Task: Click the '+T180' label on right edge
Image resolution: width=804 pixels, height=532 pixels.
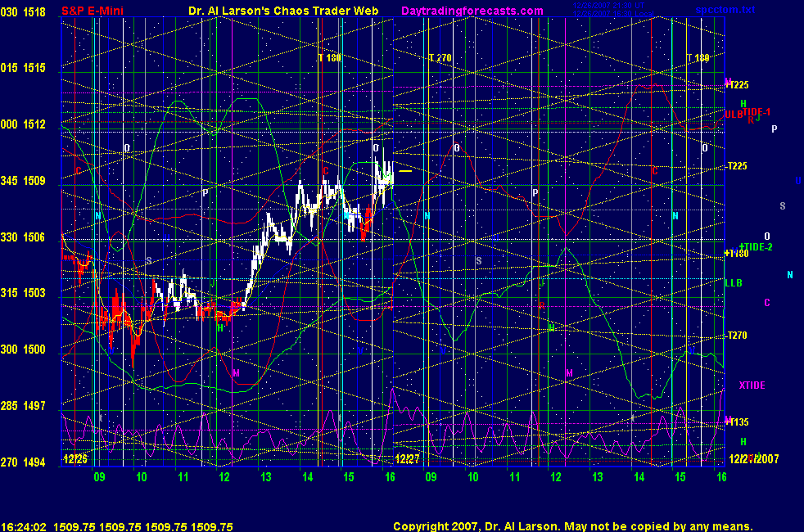Action: [737, 254]
